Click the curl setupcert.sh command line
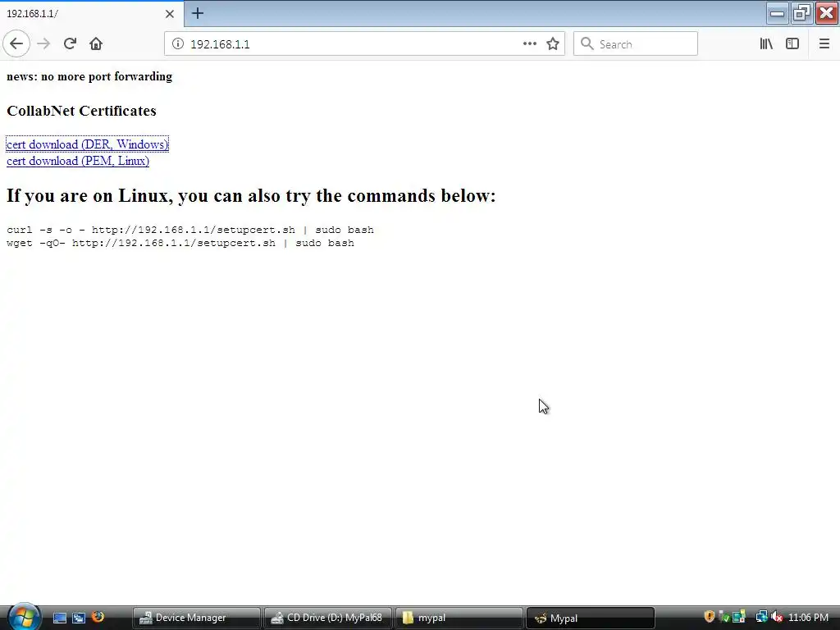The height and width of the screenshot is (630, 840). tap(190, 230)
